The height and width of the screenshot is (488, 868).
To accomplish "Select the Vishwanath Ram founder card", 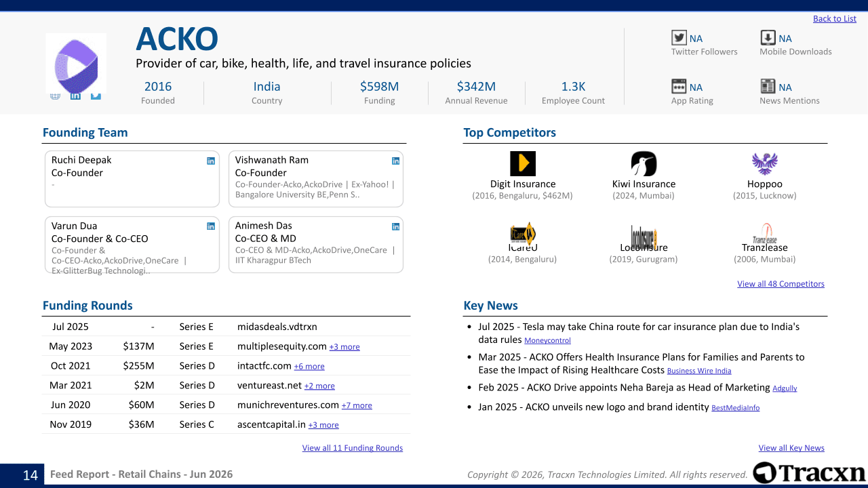I will (x=316, y=179).
